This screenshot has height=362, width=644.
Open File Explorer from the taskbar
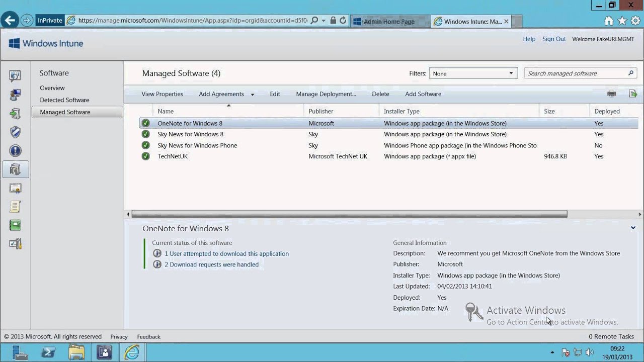[x=76, y=352]
